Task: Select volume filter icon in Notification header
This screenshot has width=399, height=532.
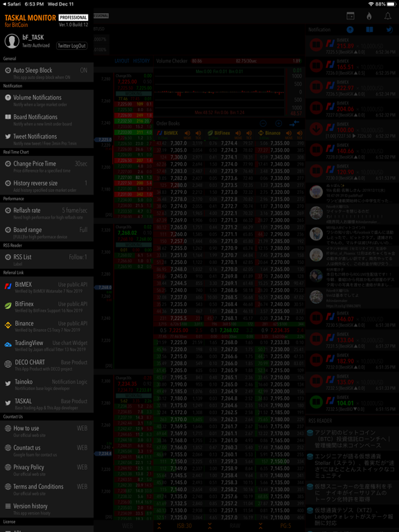Action: (350, 30)
